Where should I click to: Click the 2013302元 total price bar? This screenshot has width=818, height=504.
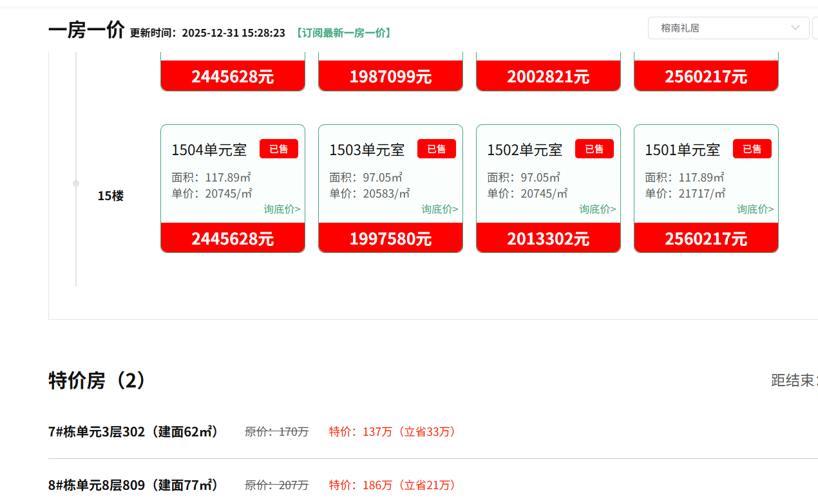[x=548, y=238]
